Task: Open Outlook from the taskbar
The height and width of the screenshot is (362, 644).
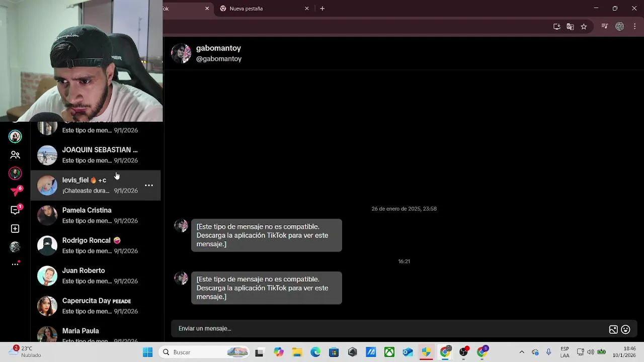Action: [x=408, y=352]
